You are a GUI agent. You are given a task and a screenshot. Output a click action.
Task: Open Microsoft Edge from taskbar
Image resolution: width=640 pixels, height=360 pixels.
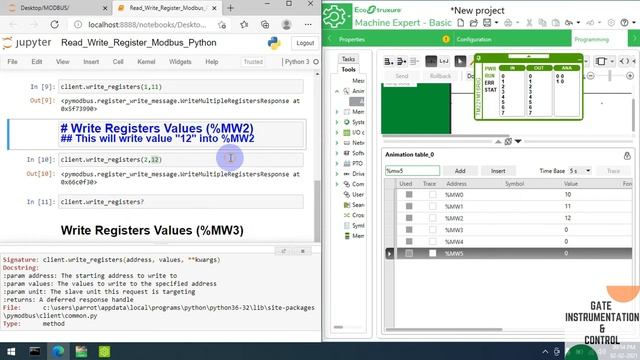[58, 351]
